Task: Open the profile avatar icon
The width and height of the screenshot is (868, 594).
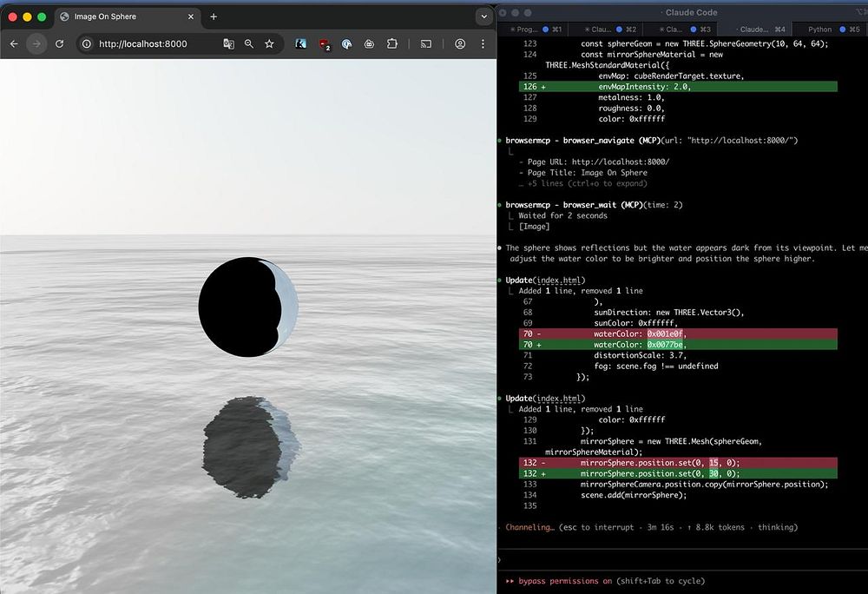Action: coord(460,43)
